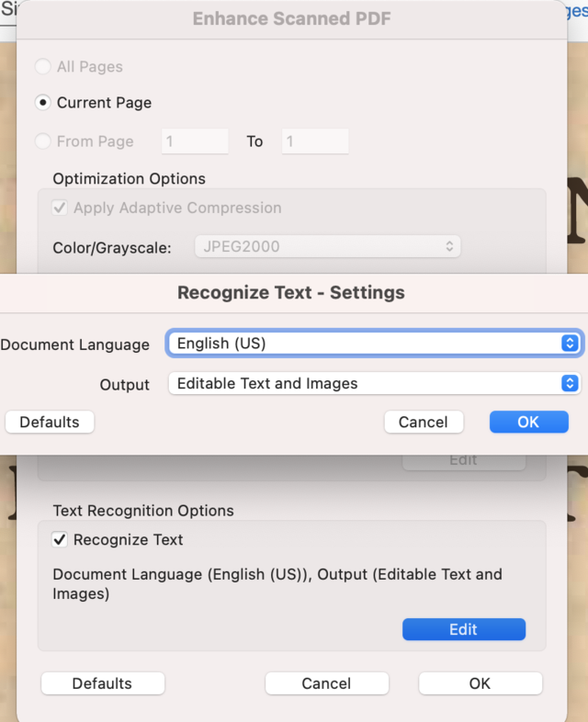Click the Document Language dropdown arrow icon
This screenshot has width=588, height=722.
[570, 344]
